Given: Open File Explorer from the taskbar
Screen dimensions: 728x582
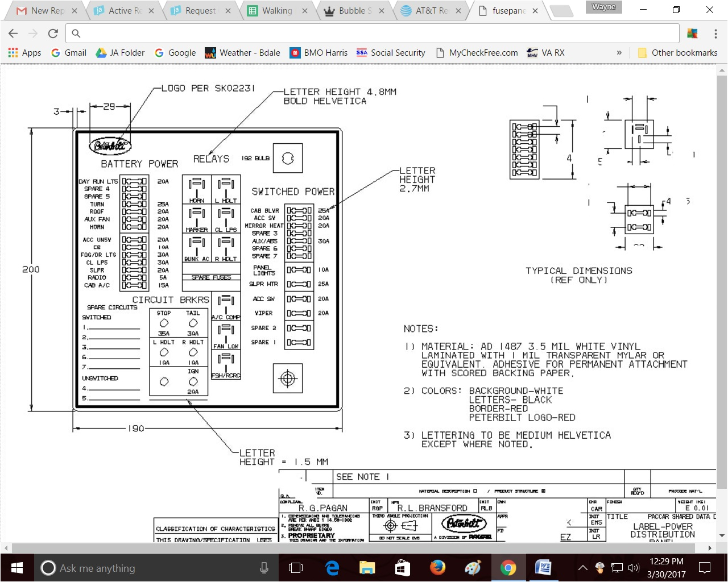Looking at the screenshot, I should click(367, 567).
